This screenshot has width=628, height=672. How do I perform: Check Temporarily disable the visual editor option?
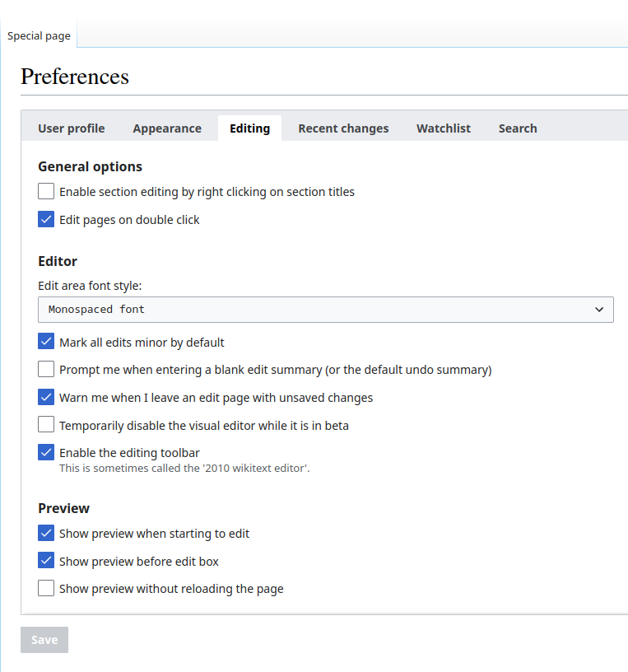[x=46, y=425]
